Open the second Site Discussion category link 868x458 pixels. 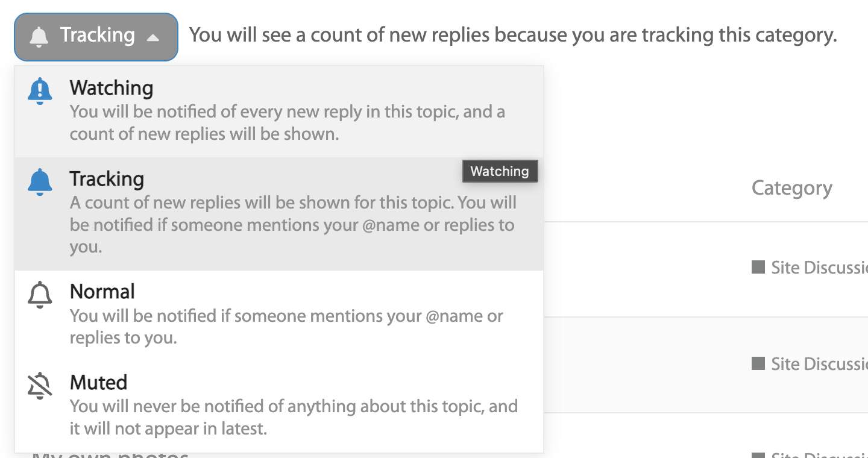pyautogui.click(x=820, y=363)
